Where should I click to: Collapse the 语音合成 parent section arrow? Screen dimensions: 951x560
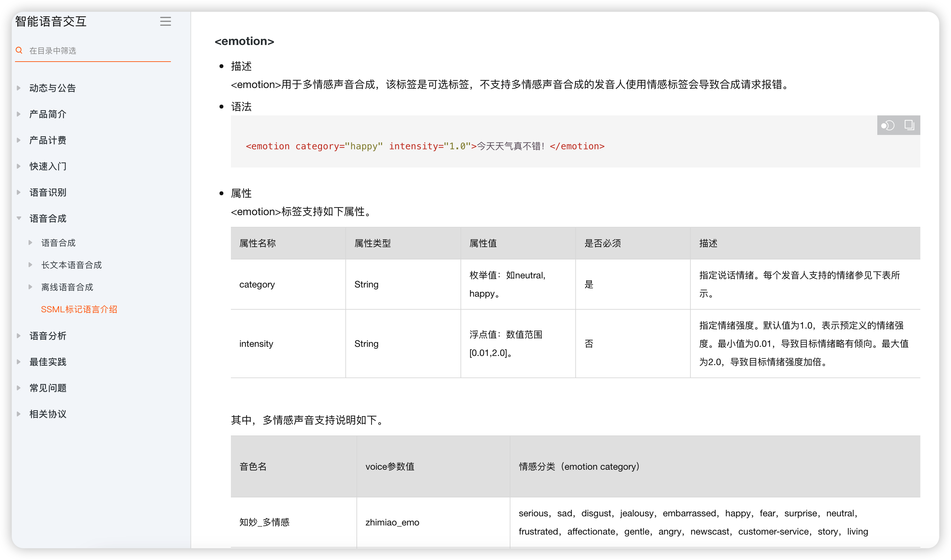click(x=19, y=218)
